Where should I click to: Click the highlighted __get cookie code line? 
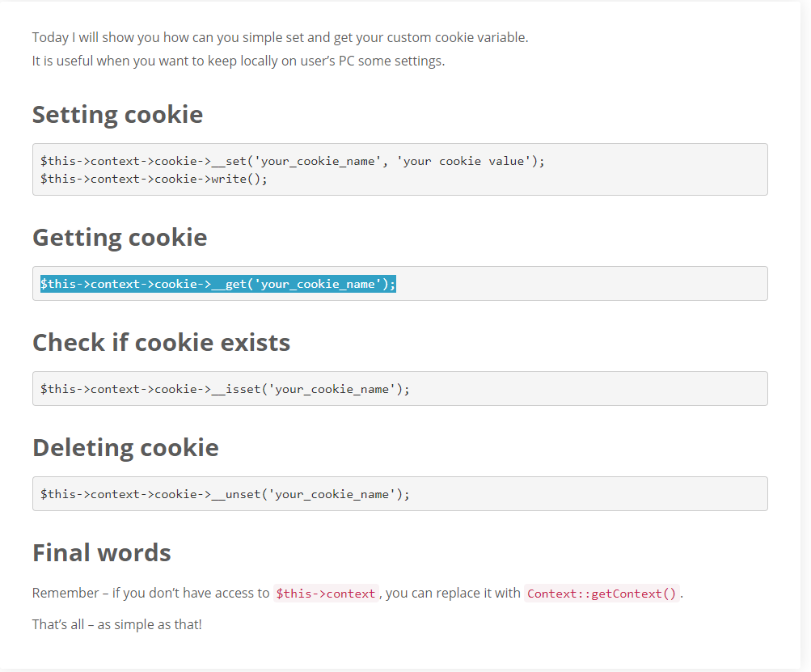coord(218,284)
